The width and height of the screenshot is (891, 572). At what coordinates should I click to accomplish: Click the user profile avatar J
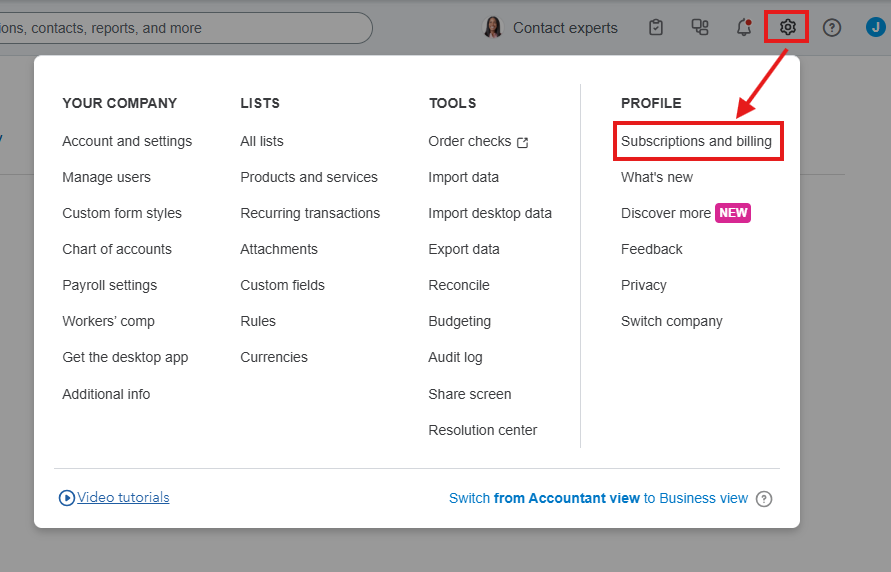click(875, 27)
